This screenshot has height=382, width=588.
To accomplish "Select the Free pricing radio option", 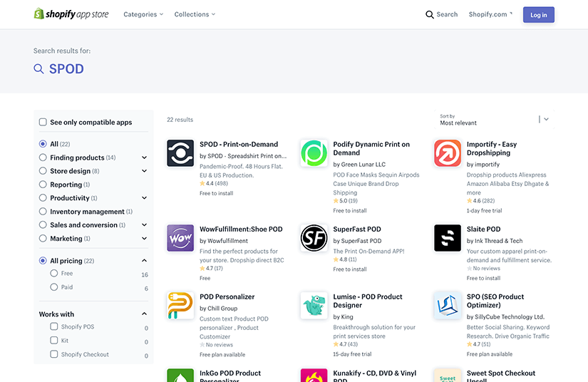I will tap(54, 274).
